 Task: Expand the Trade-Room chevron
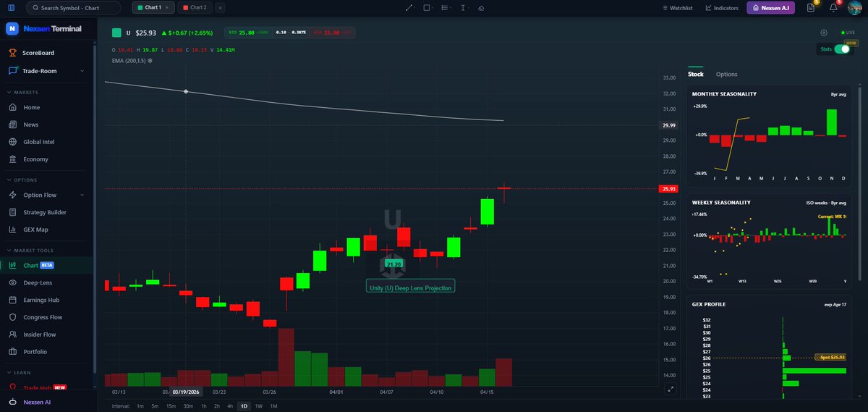tap(82, 71)
